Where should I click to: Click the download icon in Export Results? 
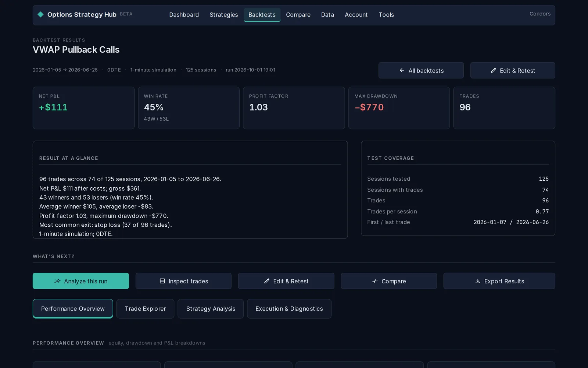click(478, 281)
